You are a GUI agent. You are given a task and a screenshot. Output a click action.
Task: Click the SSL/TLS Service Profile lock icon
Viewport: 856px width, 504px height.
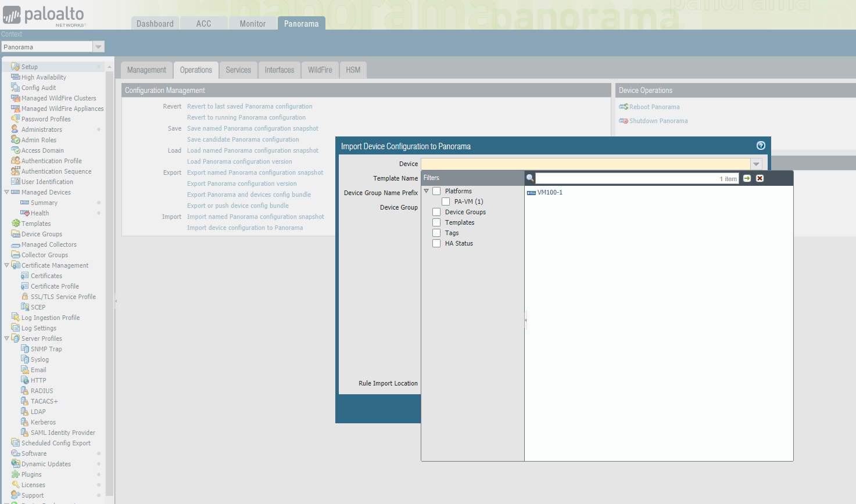tap(25, 297)
